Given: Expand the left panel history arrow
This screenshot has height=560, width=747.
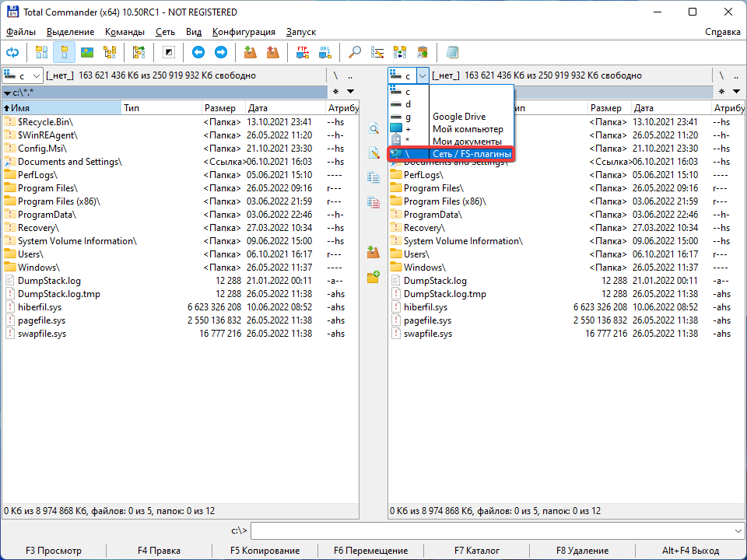Looking at the screenshot, I should (349, 91).
